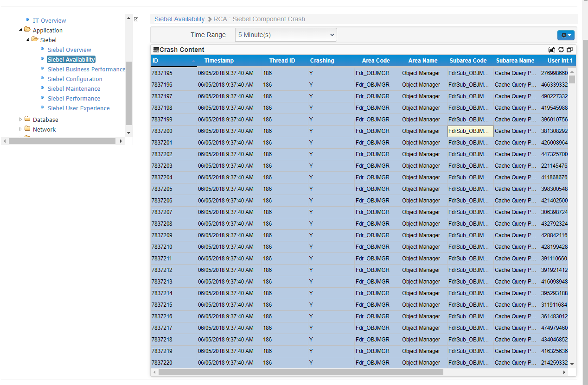Pop out Crash Content panel to new window
Image resolution: width=588 pixels, height=385 pixels.
[x=569, y=50]
